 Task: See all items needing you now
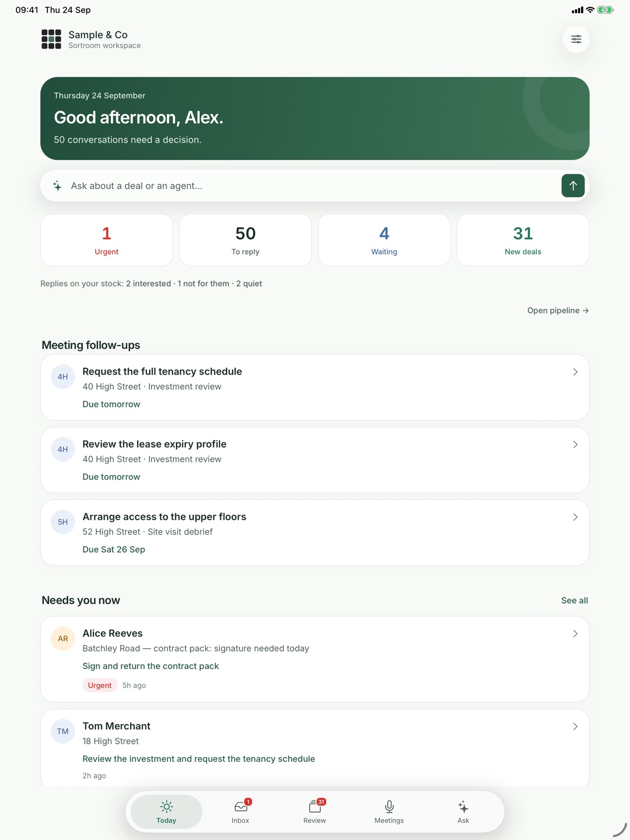point(574,601)
